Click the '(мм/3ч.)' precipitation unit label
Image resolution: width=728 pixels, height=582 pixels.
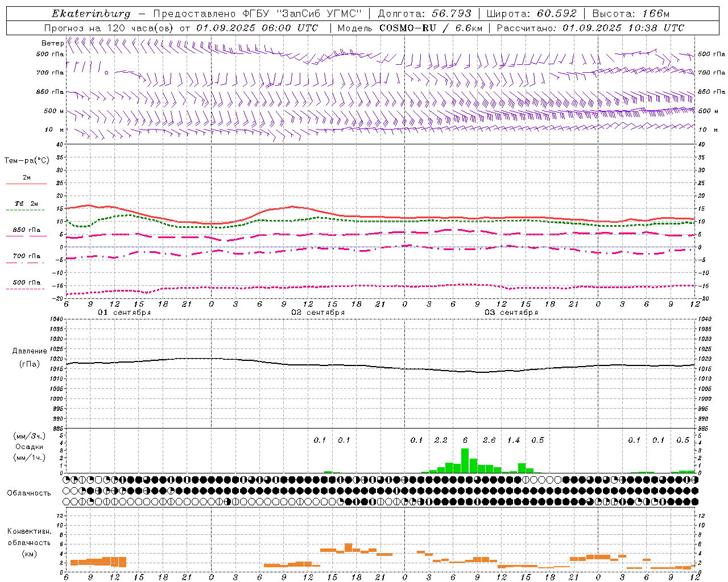click(30, 436)
